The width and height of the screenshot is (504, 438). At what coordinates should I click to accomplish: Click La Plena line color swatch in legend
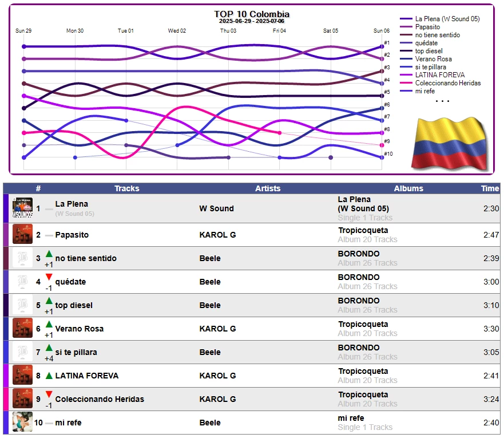point(406,19)
